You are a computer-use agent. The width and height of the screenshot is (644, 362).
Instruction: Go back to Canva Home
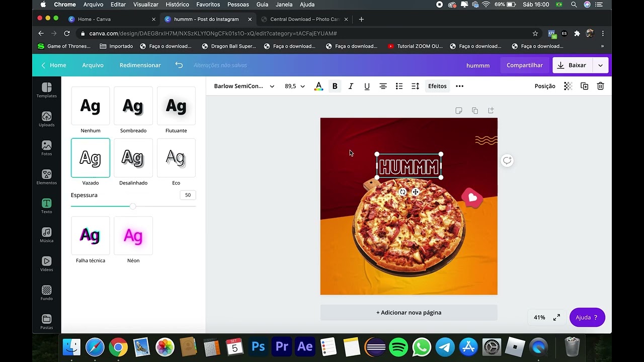click(53, 65)
